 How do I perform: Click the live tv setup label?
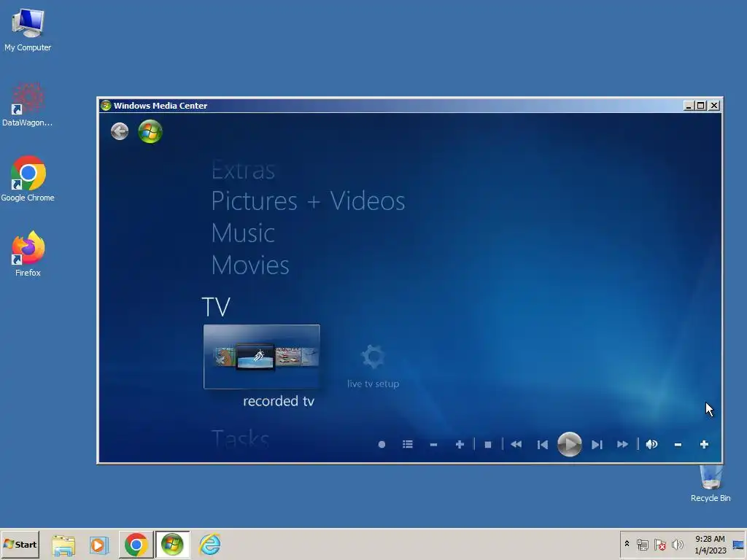click(x=373, y=384)
